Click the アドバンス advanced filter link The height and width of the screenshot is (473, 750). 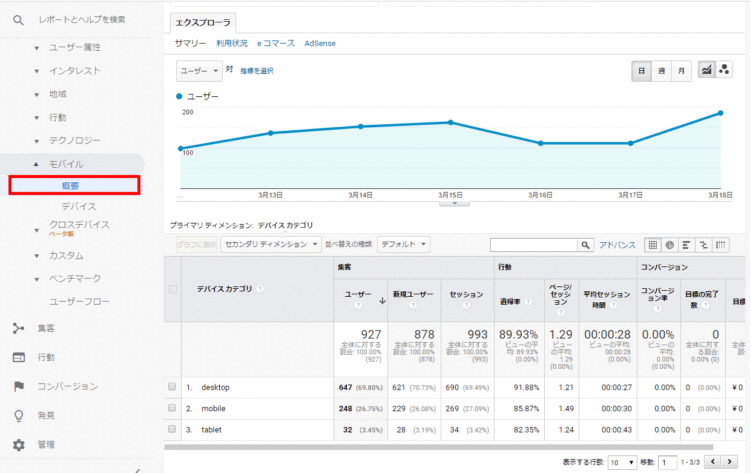[x=617, y=244]
